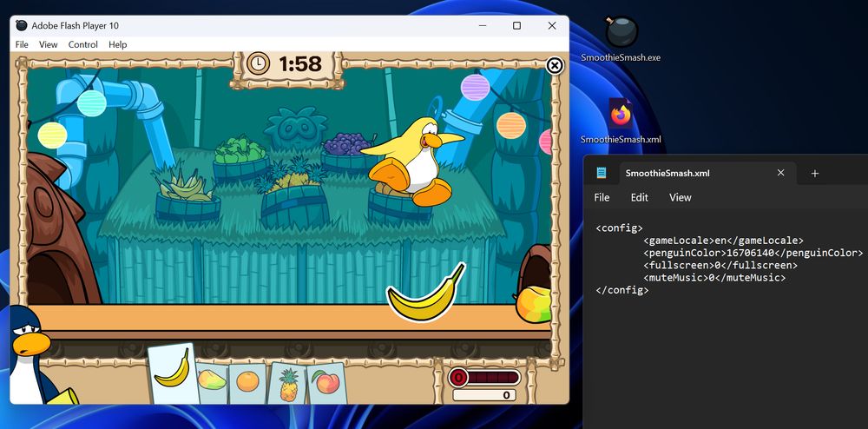Click the banana on the conveyor belt
This screenshot has height=429, width=868.
coord(425,294)
